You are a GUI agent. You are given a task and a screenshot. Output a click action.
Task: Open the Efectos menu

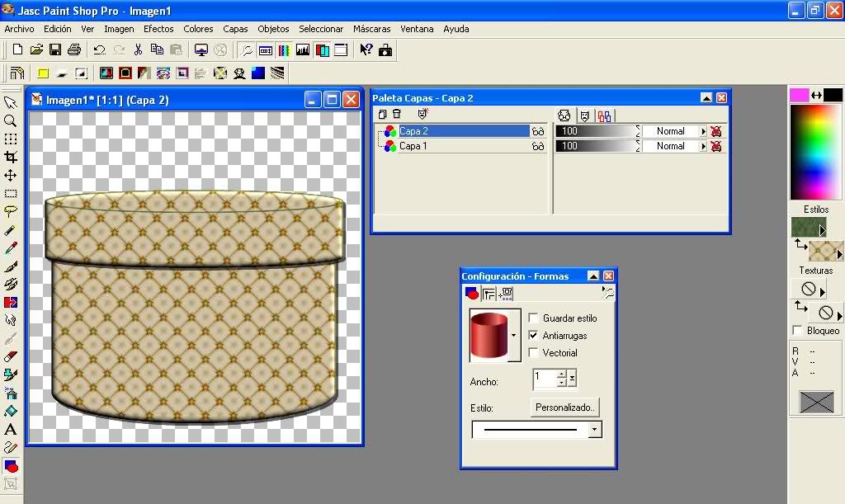click(x=158, y=29)
